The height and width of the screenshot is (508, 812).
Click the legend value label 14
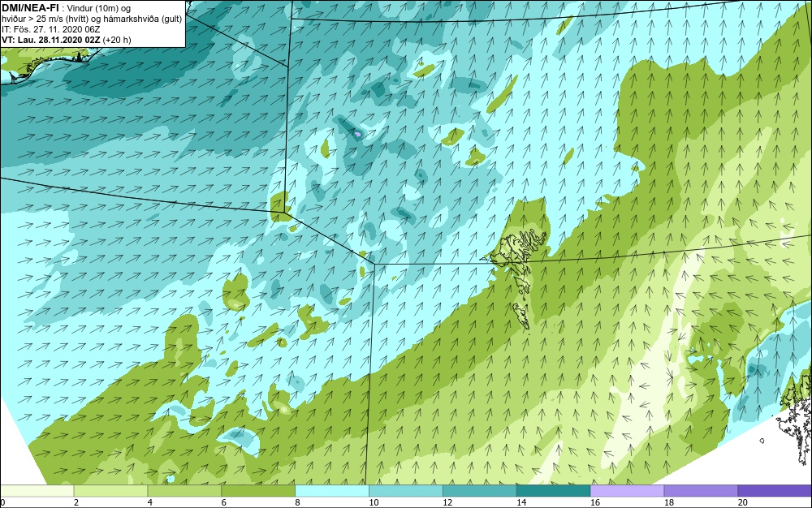tap(521, 502)
